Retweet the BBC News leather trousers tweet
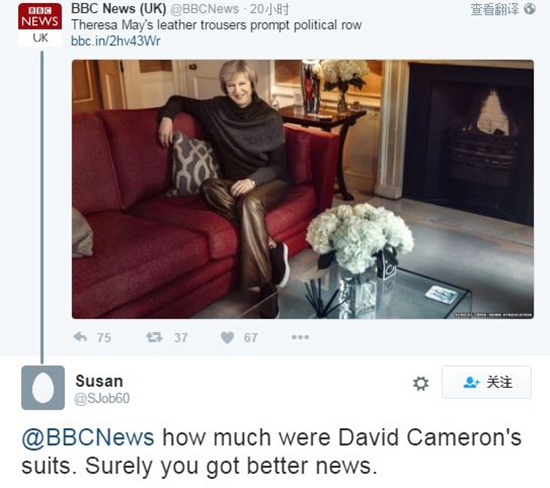 coord(154,337)
